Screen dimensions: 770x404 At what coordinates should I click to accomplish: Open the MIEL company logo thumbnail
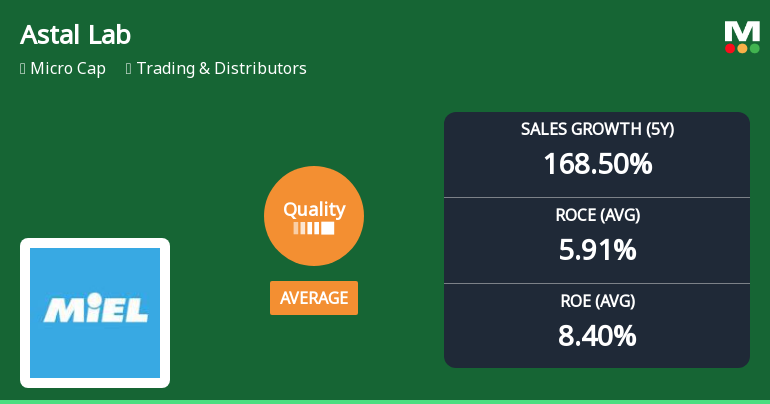pyautogui.click(x=95, y=312)
